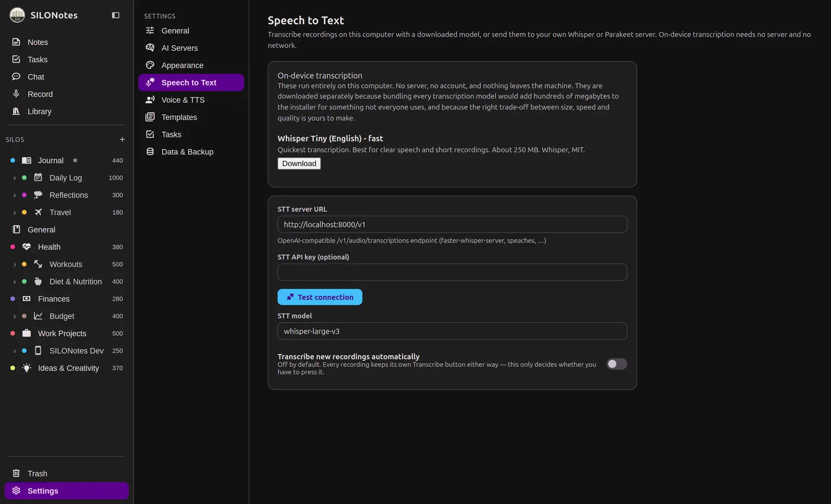Add a new silo with plus icon

[x=122, y=139]
